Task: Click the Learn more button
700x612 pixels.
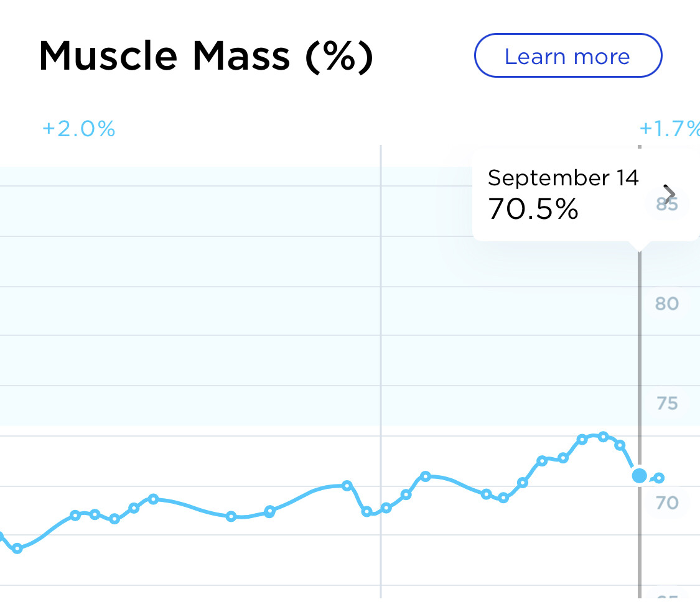Action: point(567,56)
